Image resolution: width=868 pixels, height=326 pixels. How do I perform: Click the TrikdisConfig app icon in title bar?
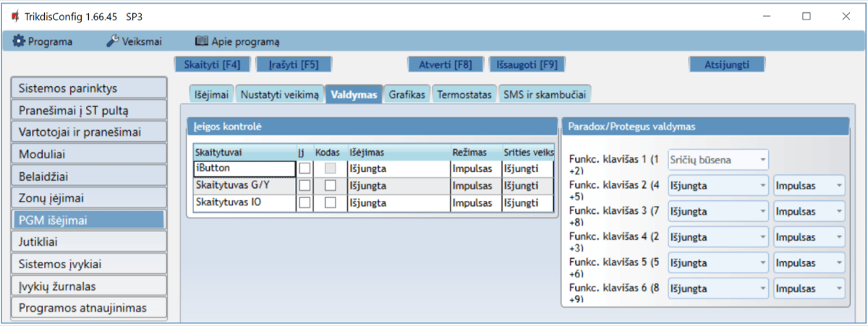(x=14, y=16)
